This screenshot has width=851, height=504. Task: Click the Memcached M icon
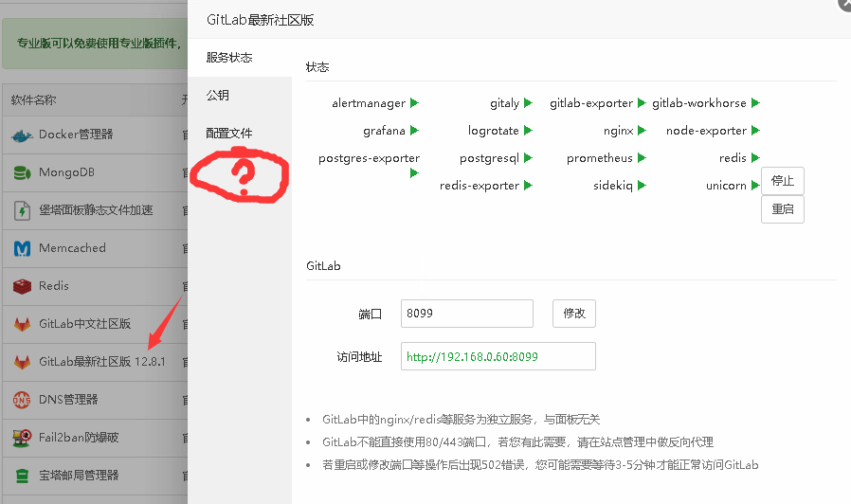click(x=22, y=248)
